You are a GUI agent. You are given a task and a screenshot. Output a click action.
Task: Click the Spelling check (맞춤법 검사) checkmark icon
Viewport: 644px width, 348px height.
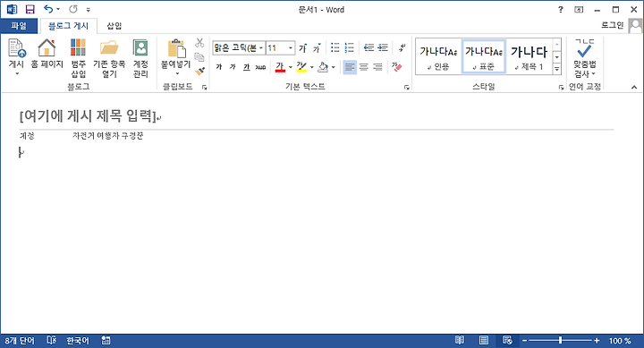584,49
